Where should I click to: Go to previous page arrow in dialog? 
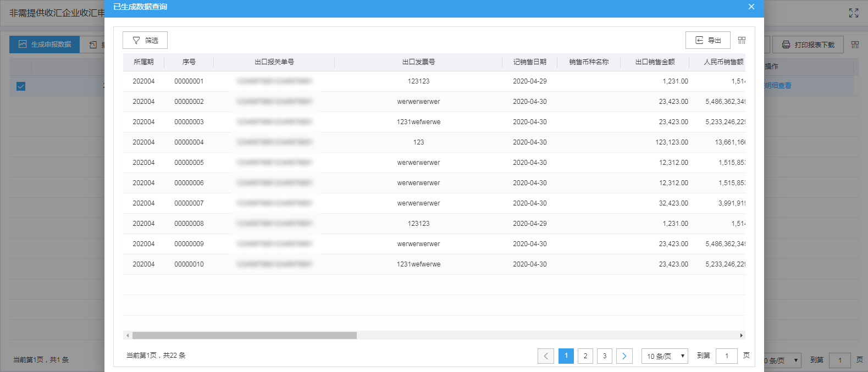pos(546,356)
